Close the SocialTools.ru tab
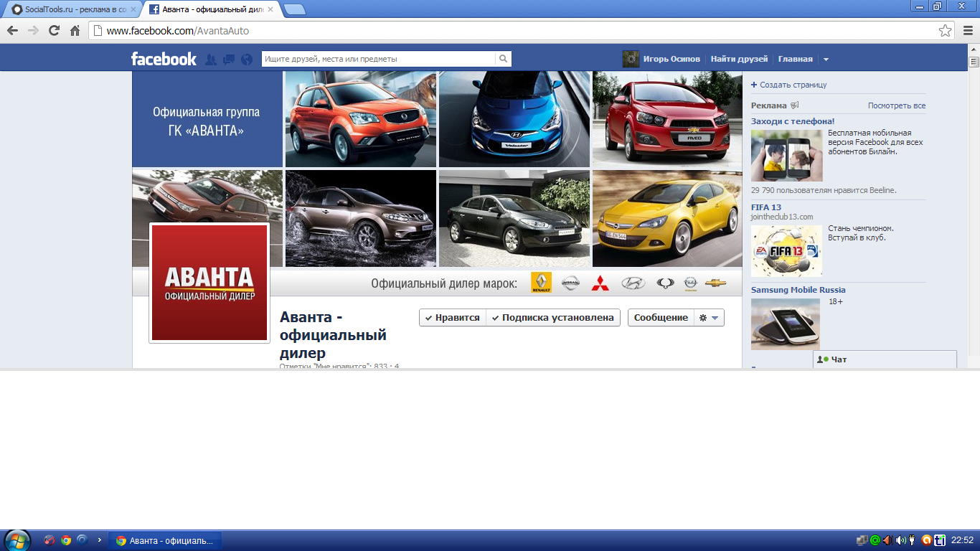Viewport: 980px width, 551px height. pyautogui.click(x=133, y=9)
